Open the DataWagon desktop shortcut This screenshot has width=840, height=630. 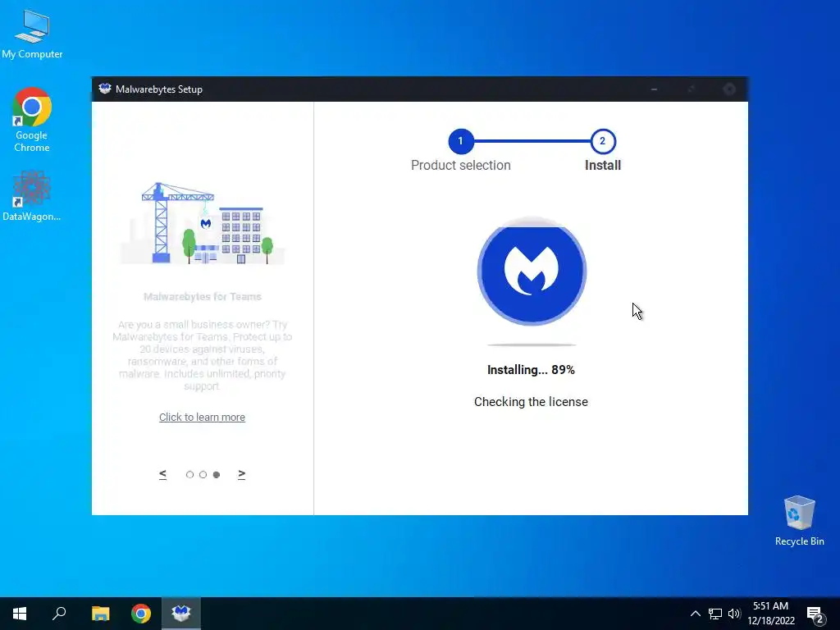pyautogui.click(x=32, y=195)
